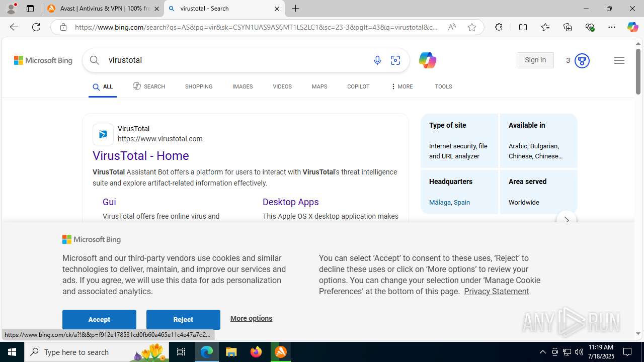Accept the cookie consent

[x=99, y=320]
